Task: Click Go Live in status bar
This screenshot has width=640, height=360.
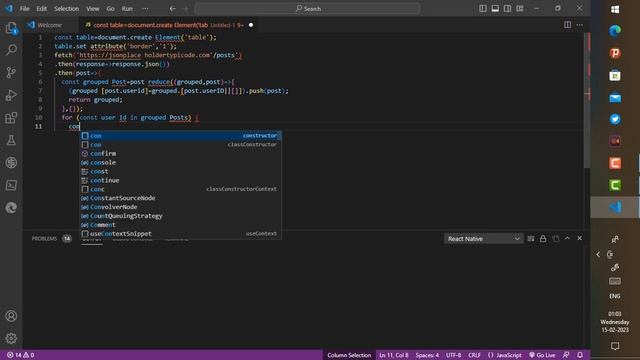Action: point(542,355)
